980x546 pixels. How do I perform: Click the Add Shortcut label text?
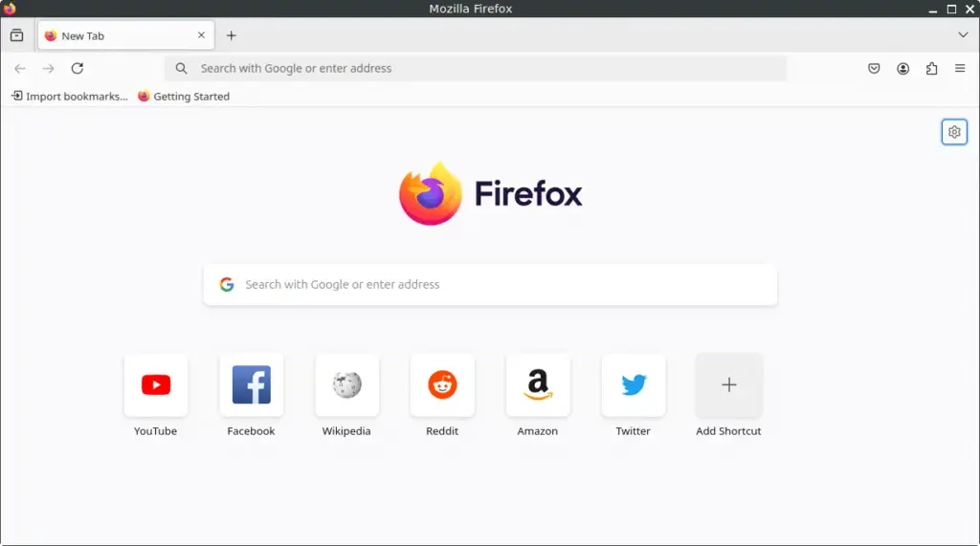click(x=728, y=431)
